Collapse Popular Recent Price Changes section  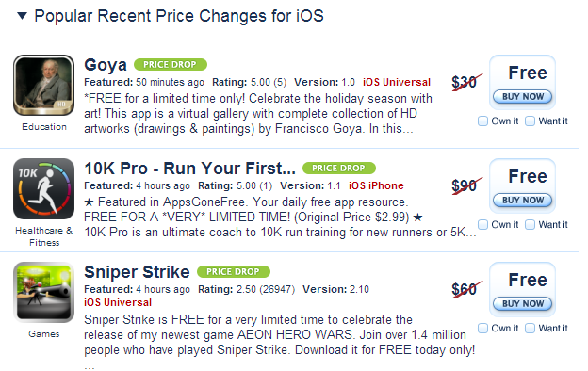pyautogui.click(x=23, y=16)
